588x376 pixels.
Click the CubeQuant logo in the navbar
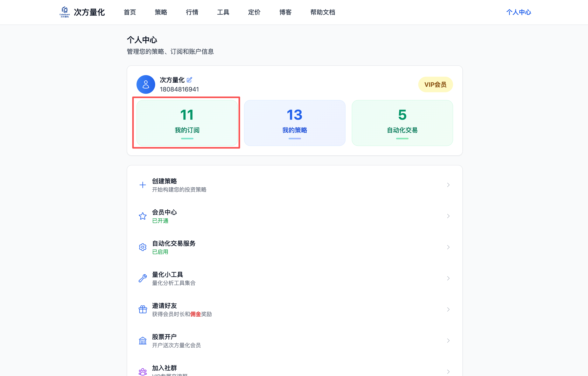point(65,12)
